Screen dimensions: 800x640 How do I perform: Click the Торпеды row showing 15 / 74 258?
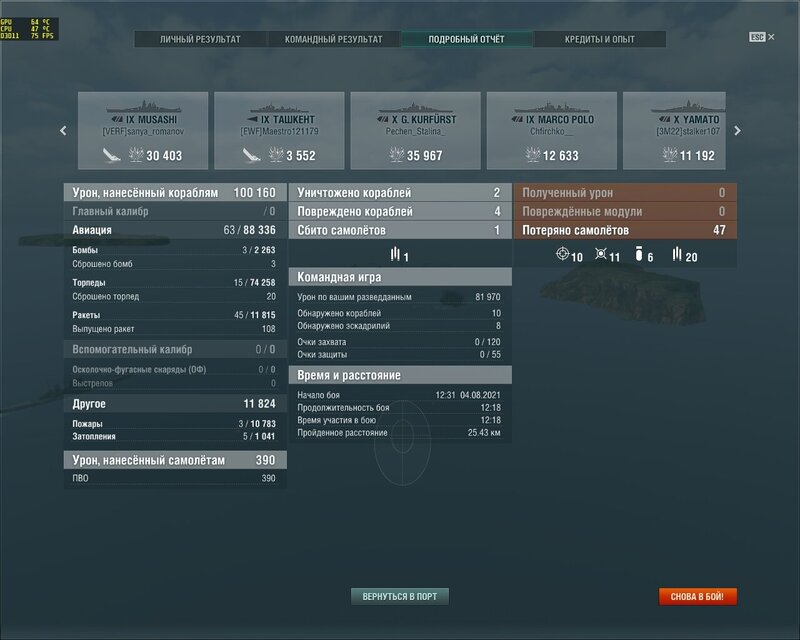pyautogui.click(x=175, y=282)
